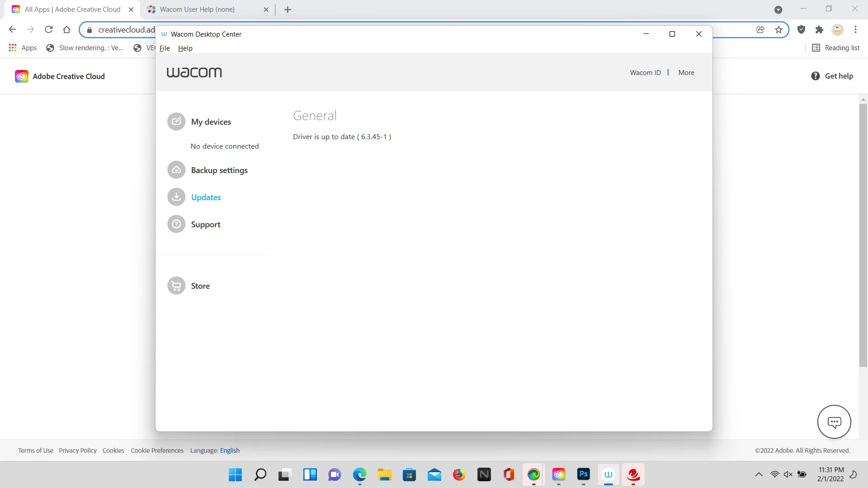868x488 pixels.
Task: Select the English language link
Action: click(230, 450)
